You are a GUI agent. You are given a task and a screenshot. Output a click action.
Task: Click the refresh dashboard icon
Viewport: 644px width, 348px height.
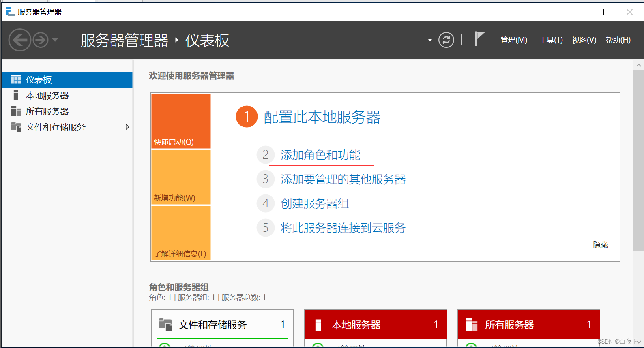coord(446,40)
